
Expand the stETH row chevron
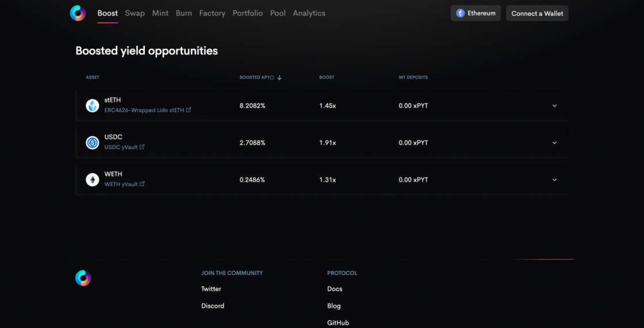[554, 106]
